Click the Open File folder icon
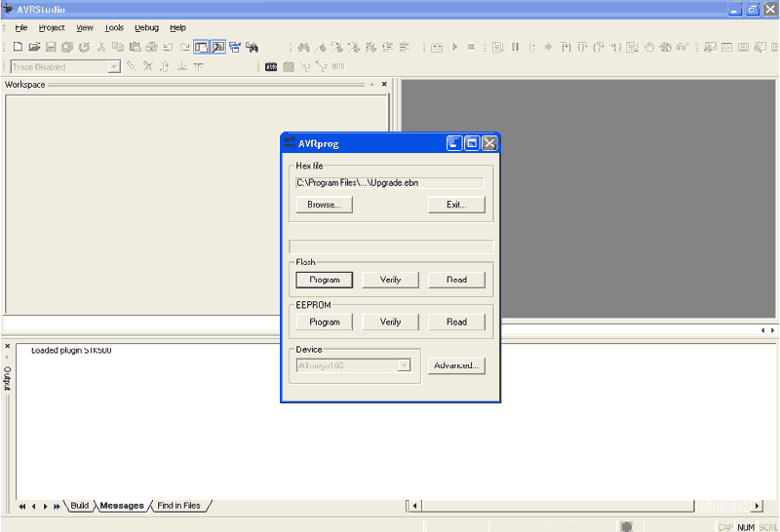Viewport: 780px width, 532px height. 34,47
